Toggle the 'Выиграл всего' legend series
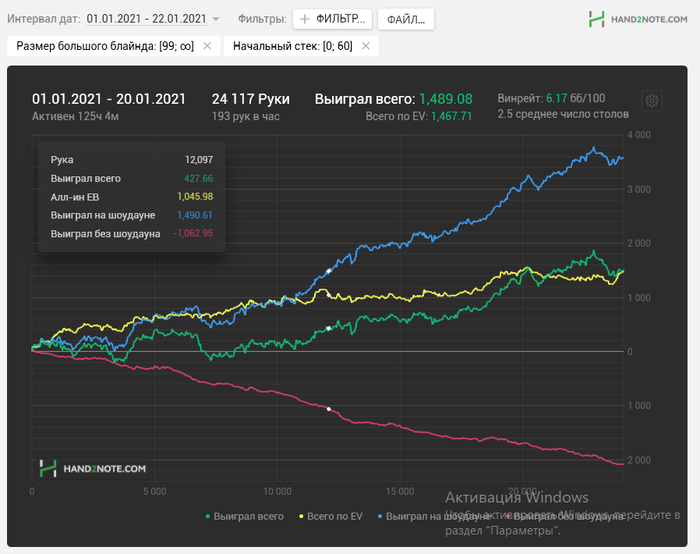This screenshot has height=554, width=700. 245,517
